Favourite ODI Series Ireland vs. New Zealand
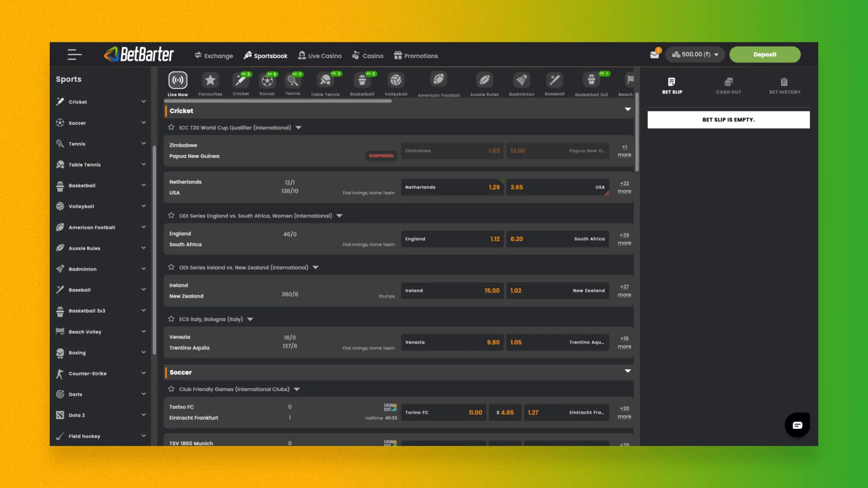 click(x=171, y=267)
